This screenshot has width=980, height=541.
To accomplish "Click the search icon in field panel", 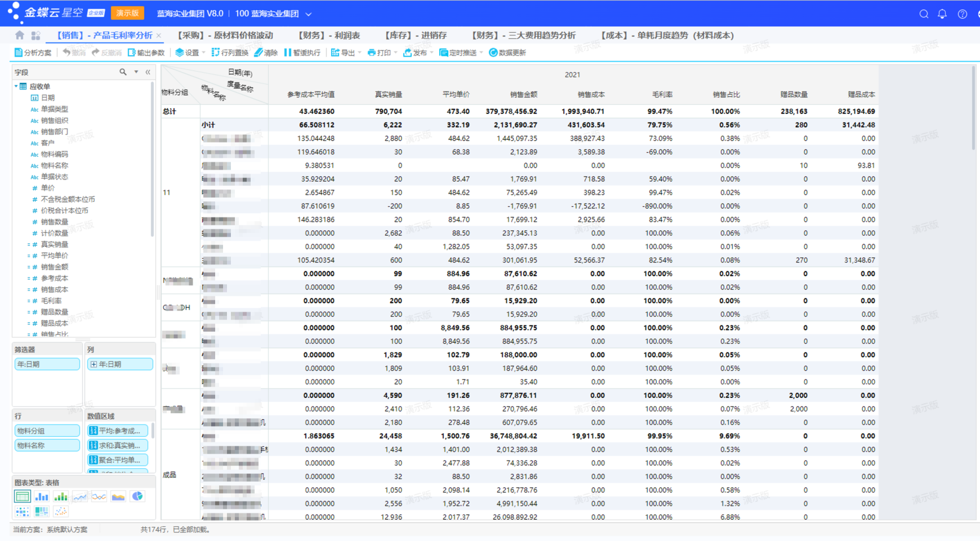I will click(x=123, y=72).
